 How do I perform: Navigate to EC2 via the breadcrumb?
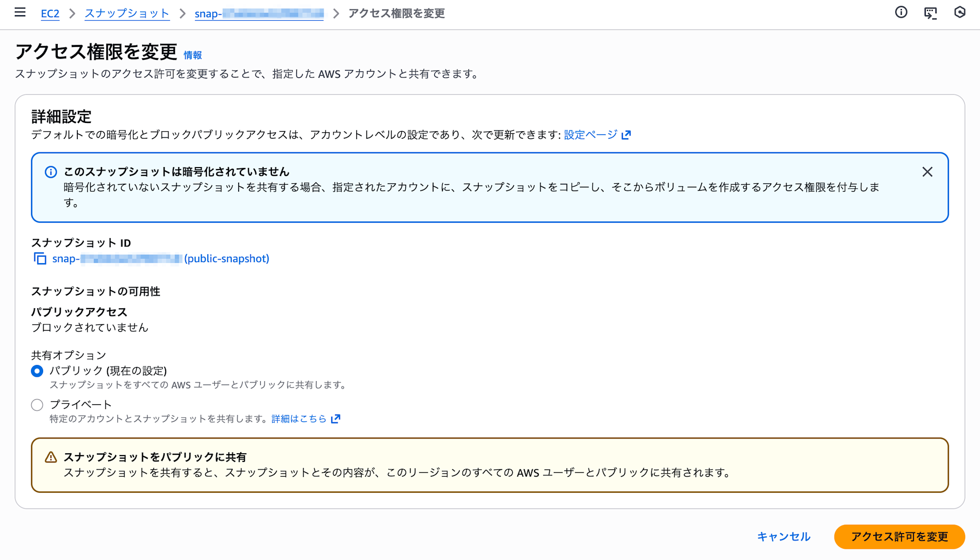49,13
